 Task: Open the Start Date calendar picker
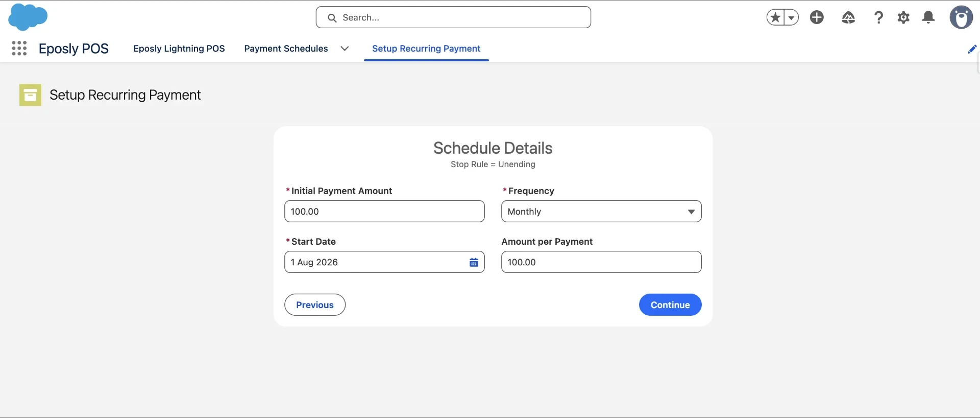(474, 262)
